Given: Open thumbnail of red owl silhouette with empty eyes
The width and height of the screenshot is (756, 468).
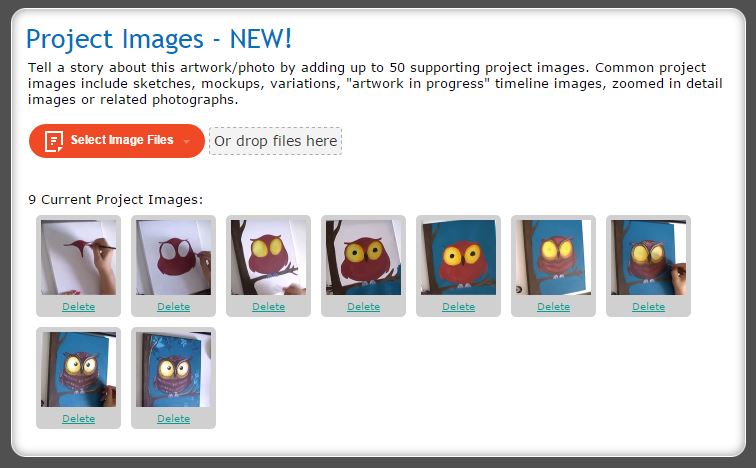Looking at the screenshot, I should point(174,257).
